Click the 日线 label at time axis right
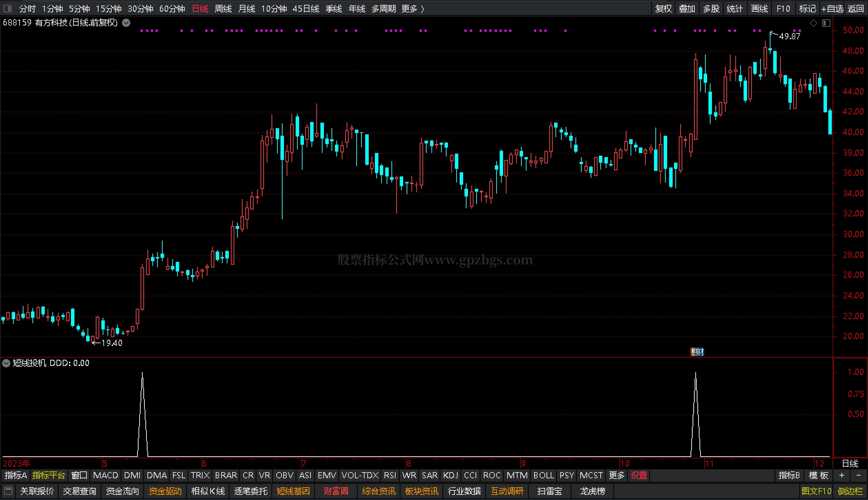The image size is (868, 500). click(850, 463)
